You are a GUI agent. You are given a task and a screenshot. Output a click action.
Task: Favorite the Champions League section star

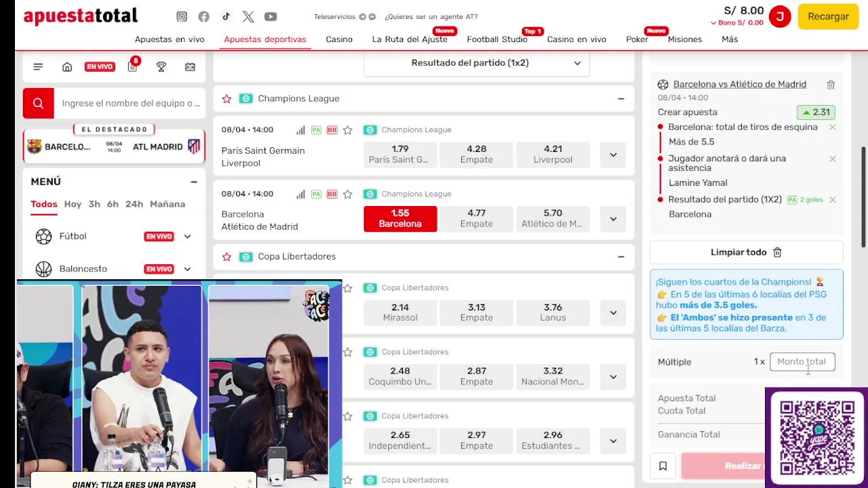click(226, 99)
